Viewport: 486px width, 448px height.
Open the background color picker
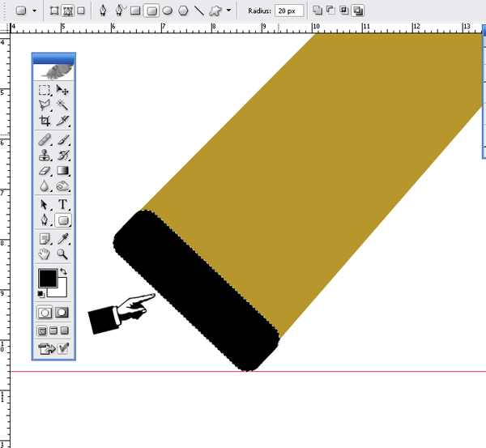pyautogui.click(x=62, y=291)
